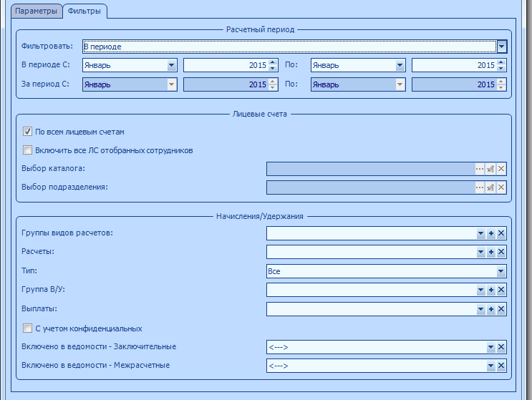Enable С учетом конфиденциальных checkbox
The width and height of the screenshot is (532, 400).
(27, 328)
